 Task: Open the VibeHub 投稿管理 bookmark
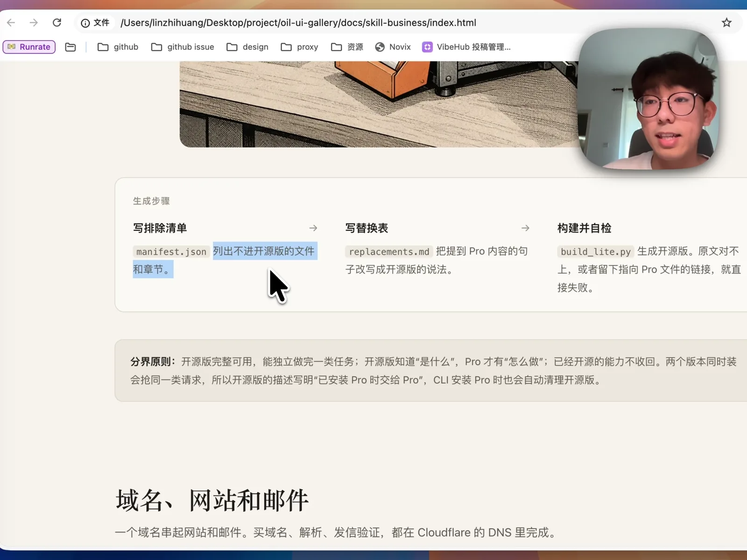tap(466, 47)
